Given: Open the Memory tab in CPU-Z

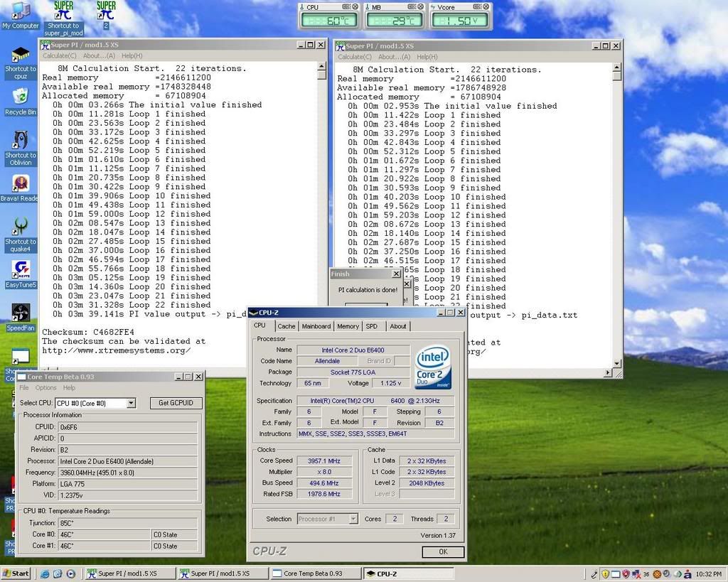Looking at the screenshot, I should pos(348,326).
